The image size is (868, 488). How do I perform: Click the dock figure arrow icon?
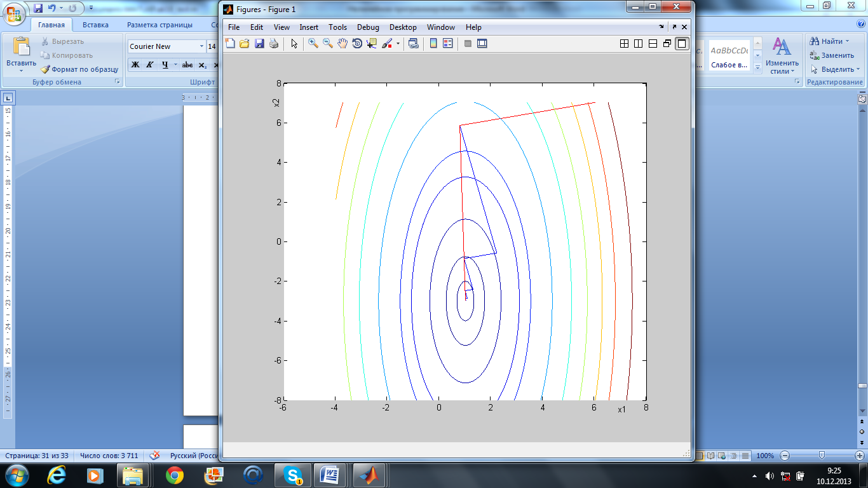tap(662, 27)
